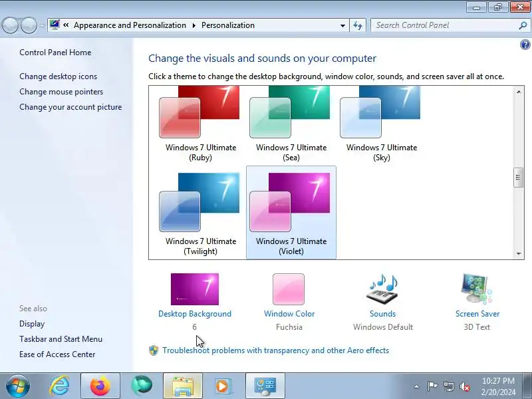This screenshot has width=532, height=399.
Task: Click the Show desktop button
Action: point(528,386)
